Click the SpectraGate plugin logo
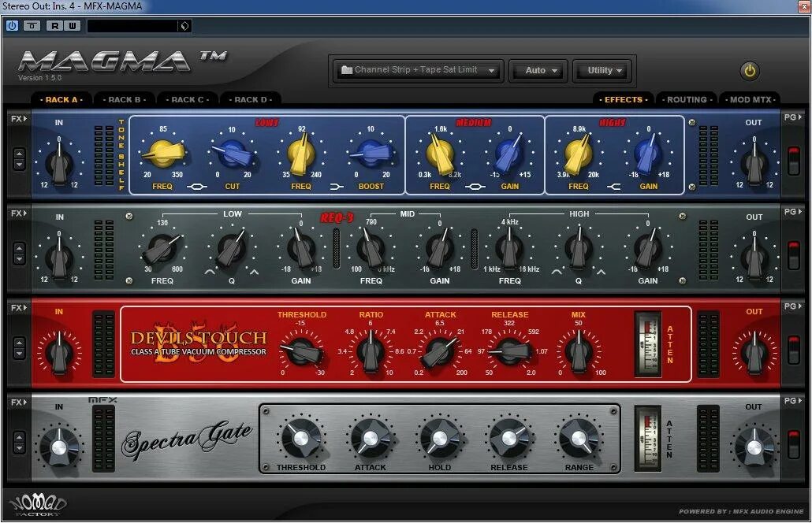The width and height of the screenshot is (812, 523). 188,440
